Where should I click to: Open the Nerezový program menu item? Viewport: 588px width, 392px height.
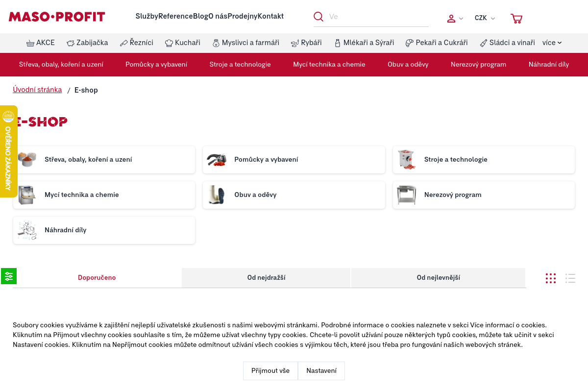coord(478,65)
